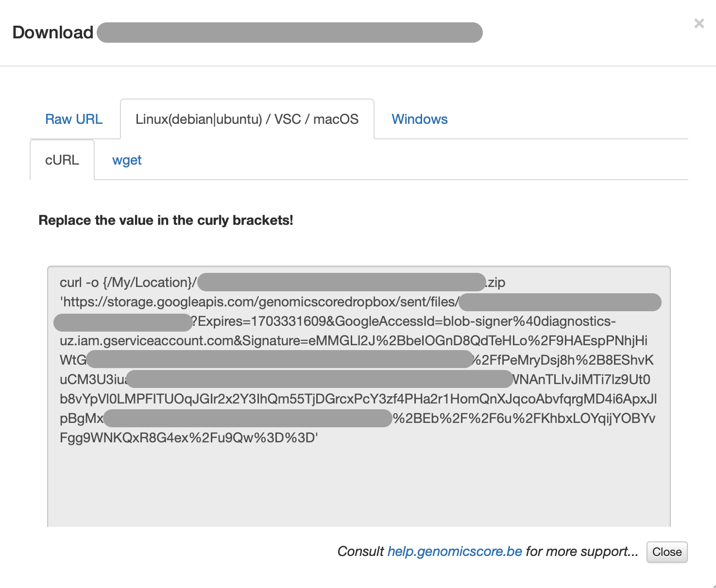Switch to the Raw URL tab

[74, 119]
